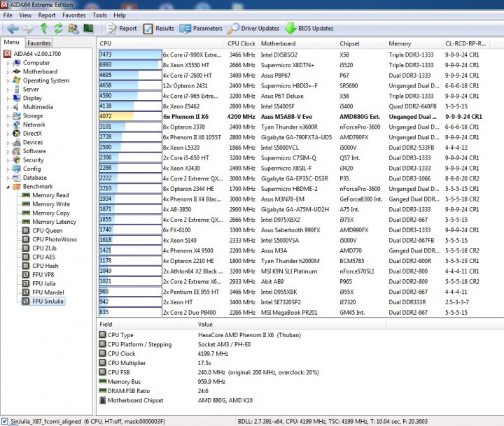This screenshot has width=504, height=426.
Task: Expand the Software tree node
Action: tap(8, 152)
